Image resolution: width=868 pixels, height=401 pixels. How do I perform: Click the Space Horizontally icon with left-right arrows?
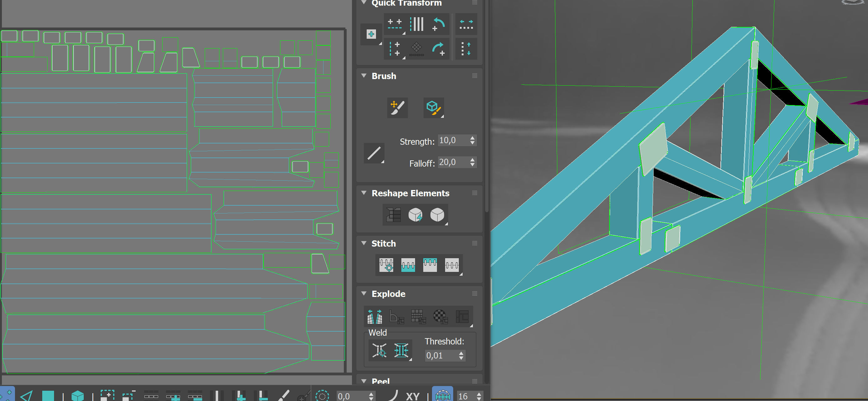pos(466,24)
